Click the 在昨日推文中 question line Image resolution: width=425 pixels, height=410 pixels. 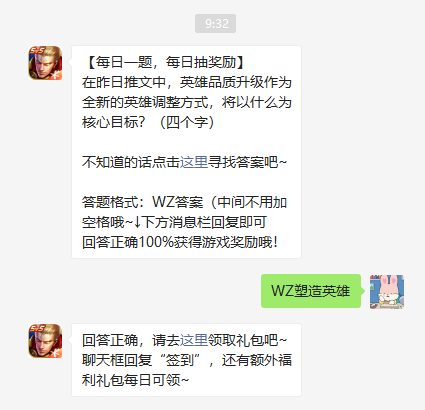(187, 82)
